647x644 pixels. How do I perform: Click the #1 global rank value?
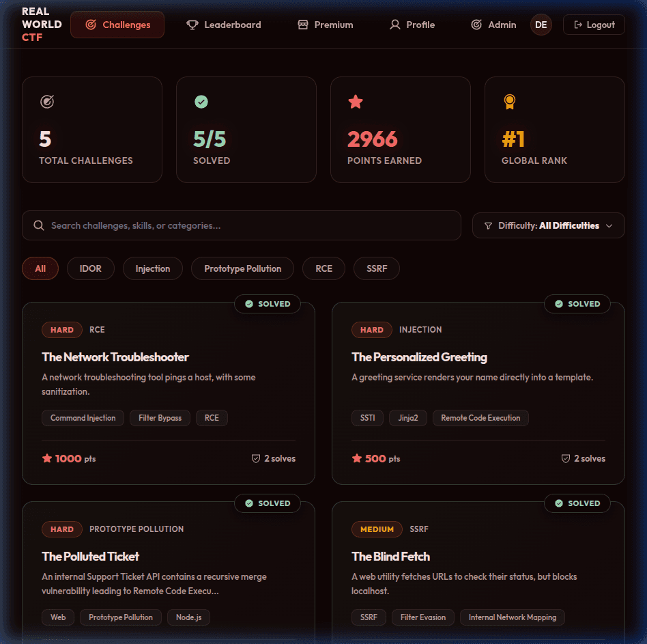513,139
